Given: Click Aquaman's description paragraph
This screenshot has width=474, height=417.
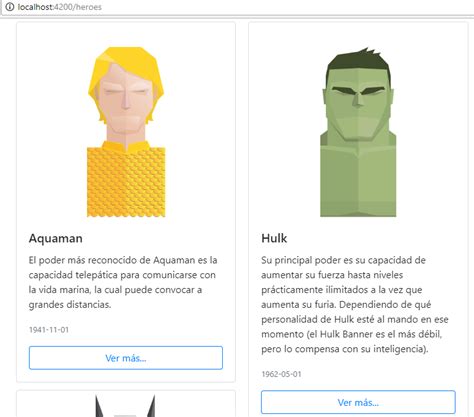Looking at the screenshot, I should pos(123,282).
